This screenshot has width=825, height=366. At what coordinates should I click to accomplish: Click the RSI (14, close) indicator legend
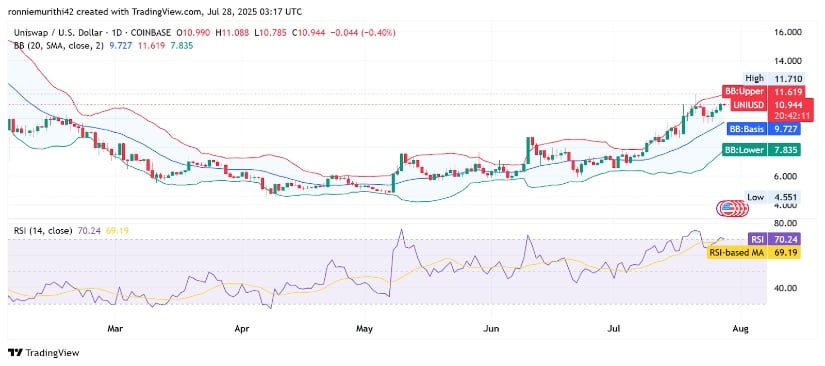tap(42, 230)
